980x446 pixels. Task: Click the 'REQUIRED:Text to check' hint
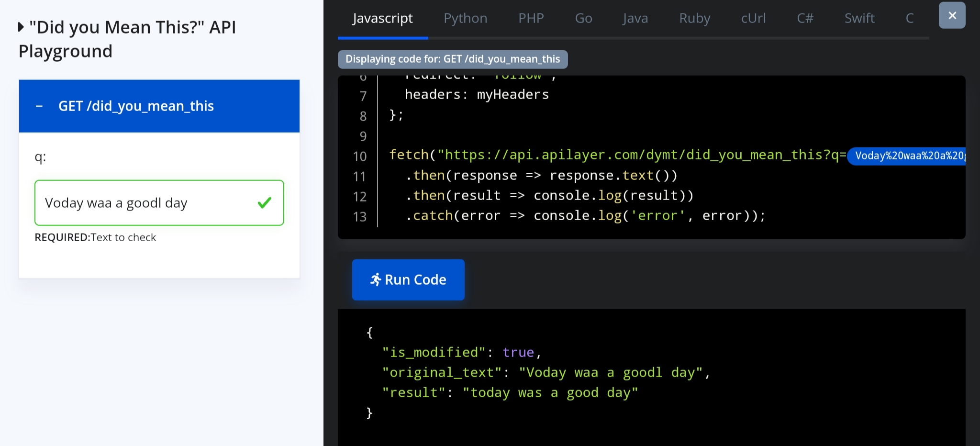tap(95, 237)
